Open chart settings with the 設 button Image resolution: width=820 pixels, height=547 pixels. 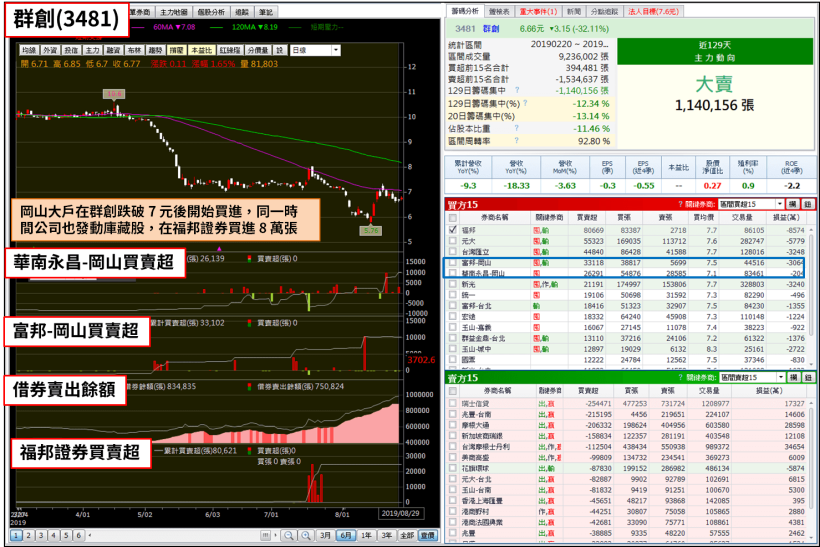(x=280, y=50)
